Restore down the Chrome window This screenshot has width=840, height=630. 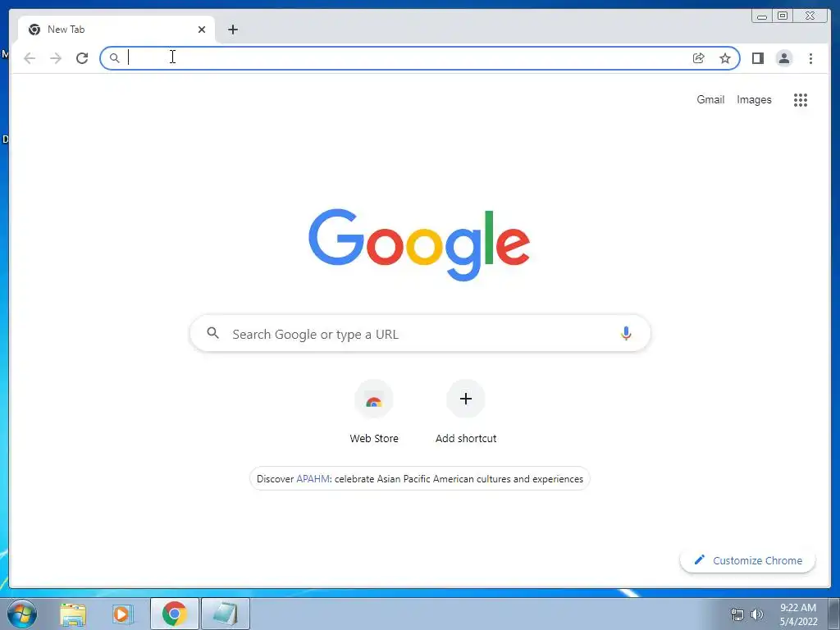pos(782,16)
